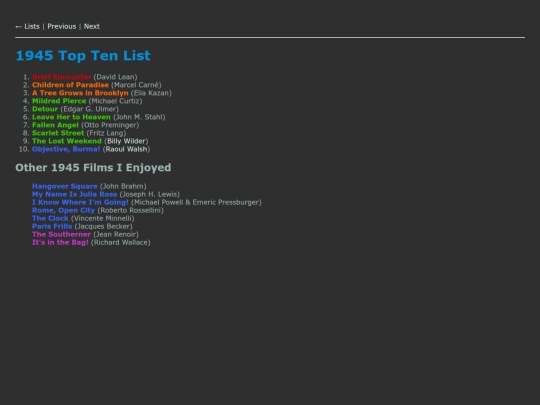540x405 pixels.
Task: Click director name Edgar G. Ulmer
Action: tap(90, 109)
